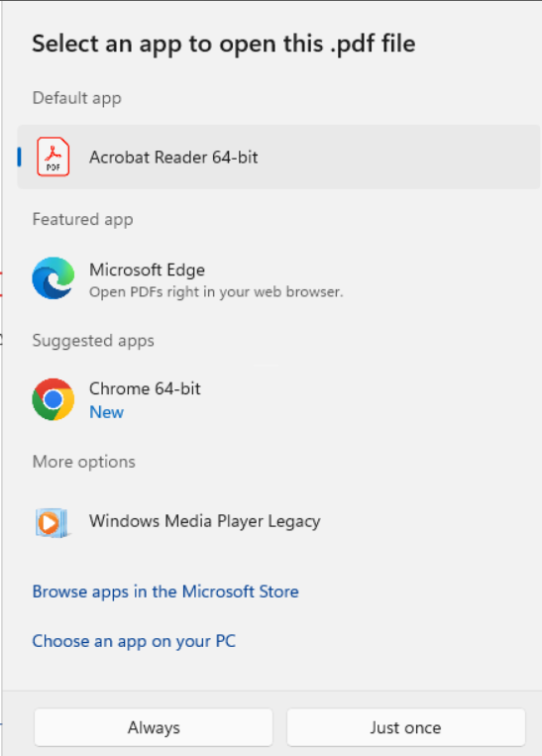Select Acrobat Reader 64-bit app name

pos(173,158)
